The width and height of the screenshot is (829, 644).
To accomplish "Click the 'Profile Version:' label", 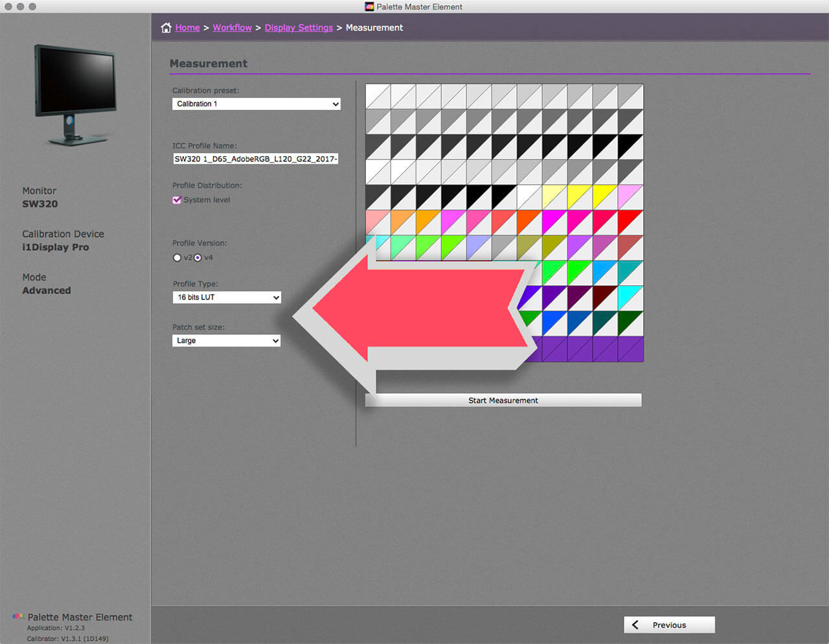I will [199, 243].
